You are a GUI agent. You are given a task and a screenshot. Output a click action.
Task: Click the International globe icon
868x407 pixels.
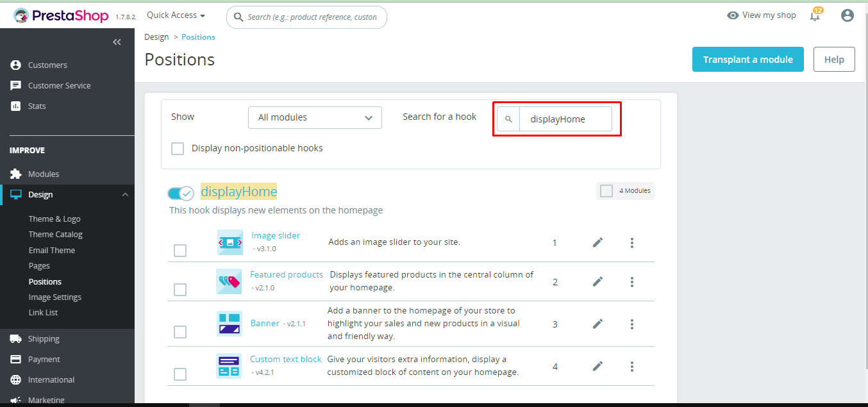[16, 379]
